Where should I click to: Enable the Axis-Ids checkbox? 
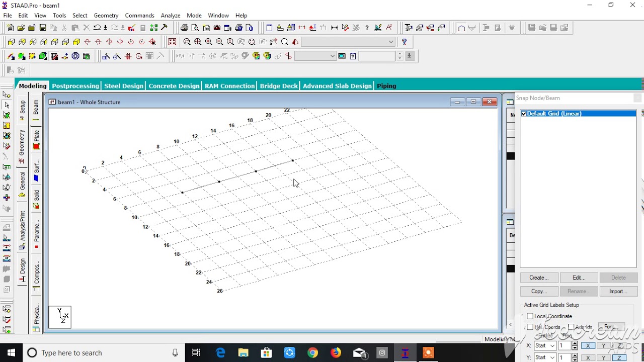click(x=571, y=327)
